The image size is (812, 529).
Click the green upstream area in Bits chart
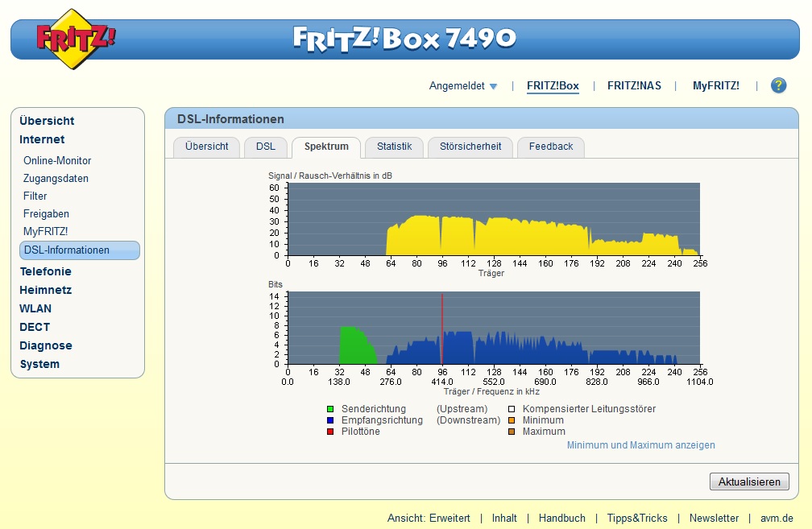[354, 347]
